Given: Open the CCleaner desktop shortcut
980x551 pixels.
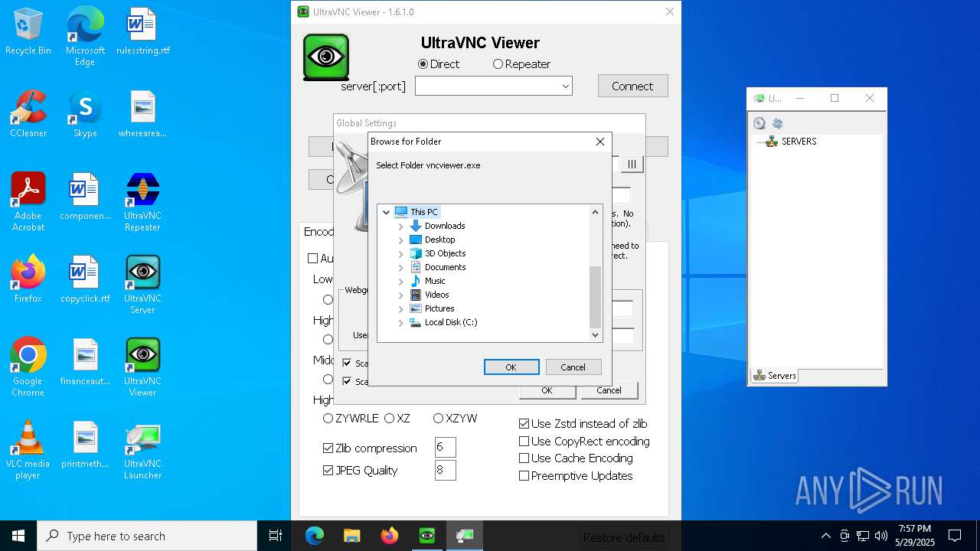Looking at the screenshot, I should coord(28,113).
